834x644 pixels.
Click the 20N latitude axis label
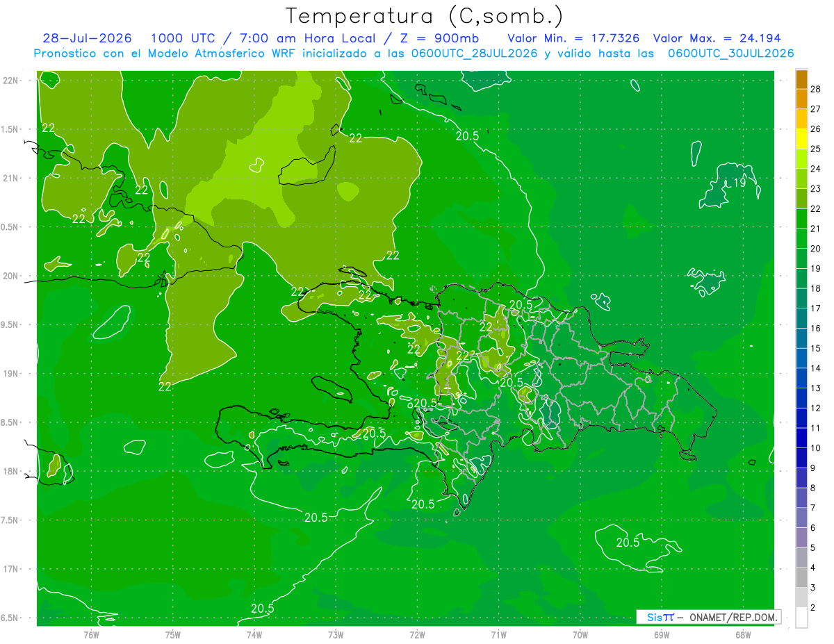tap(10, 276)
